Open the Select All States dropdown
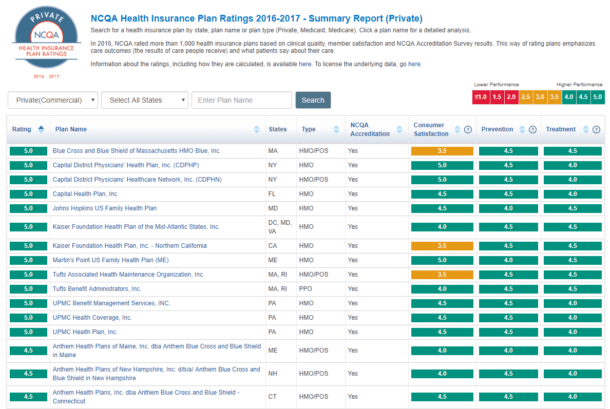Screen dimensions: 610x409 [x=145, y=100]
